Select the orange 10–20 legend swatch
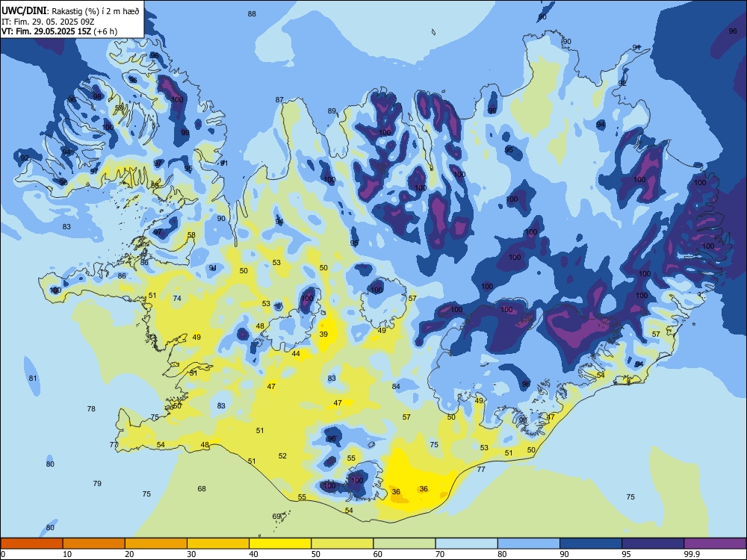This screenshot has height=560, width=747. click(94, 544)
